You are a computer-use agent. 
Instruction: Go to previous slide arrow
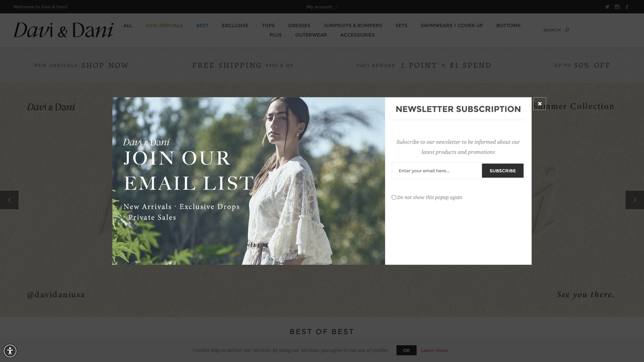(x=9, y=200)
